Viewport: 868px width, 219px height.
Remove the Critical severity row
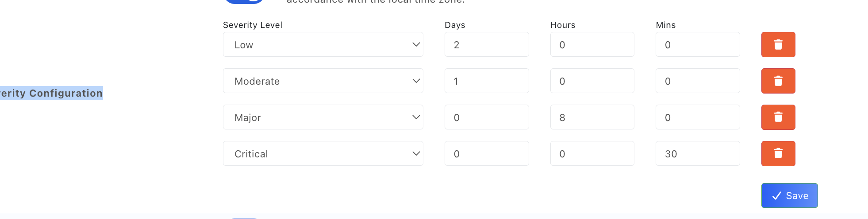pos(778,153)
